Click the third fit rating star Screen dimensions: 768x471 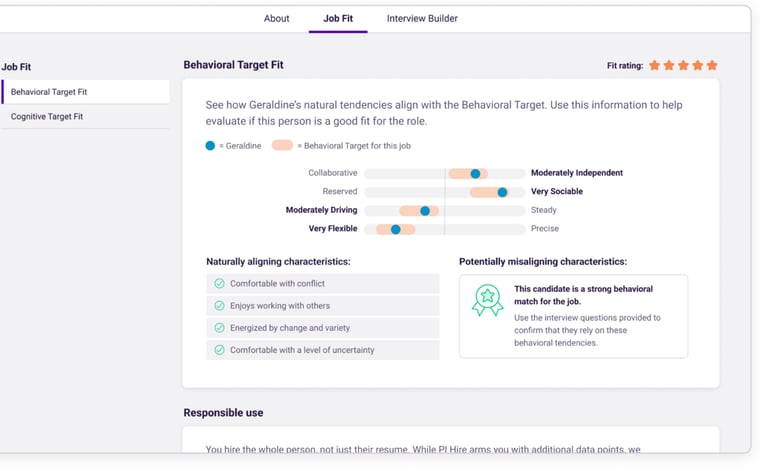point(684,65)
